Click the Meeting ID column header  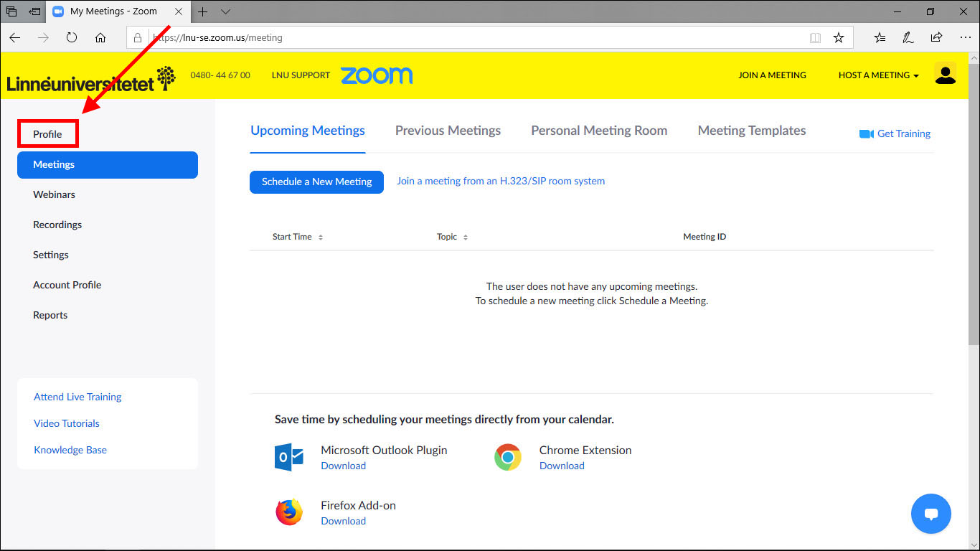tap(705, 237)
